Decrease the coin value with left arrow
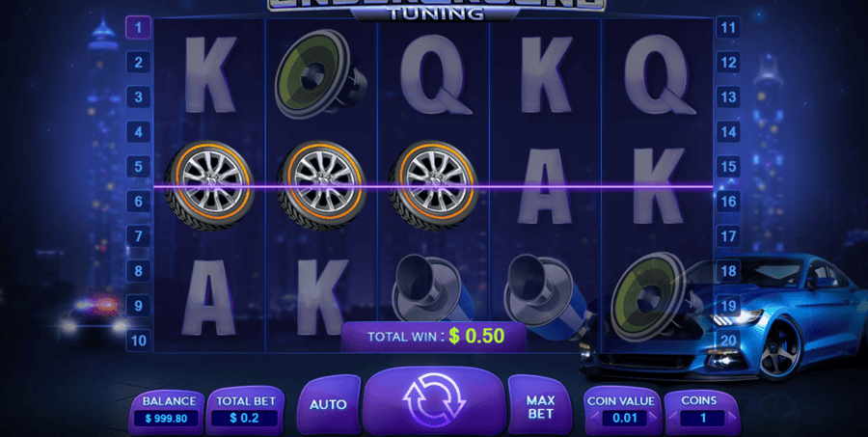Viewport: 868px width, 437px height. 596,418
